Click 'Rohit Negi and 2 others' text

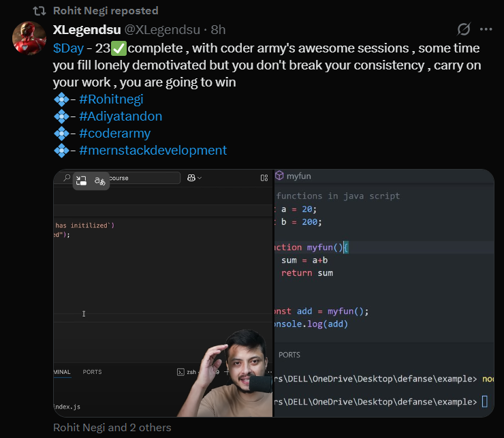[x=112, y=428]
